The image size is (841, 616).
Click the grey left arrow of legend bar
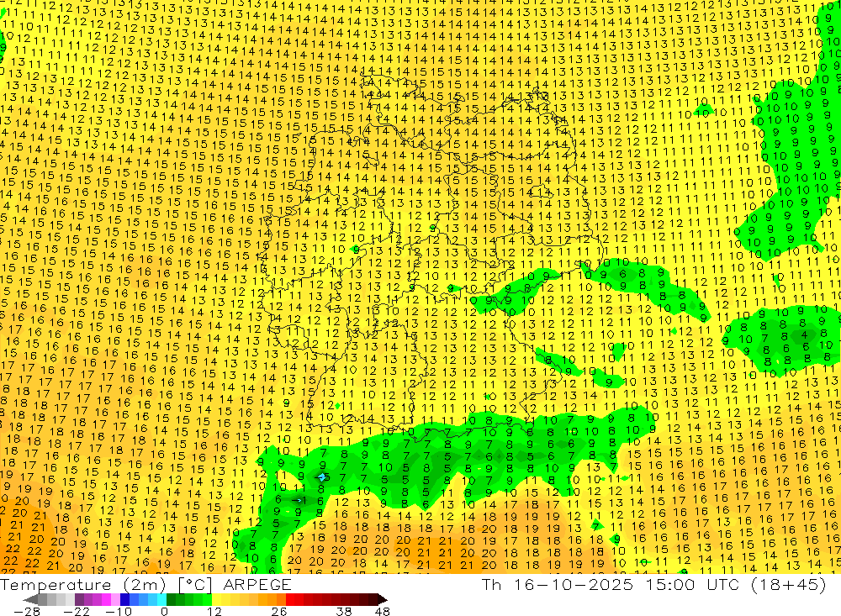(30, 600)
